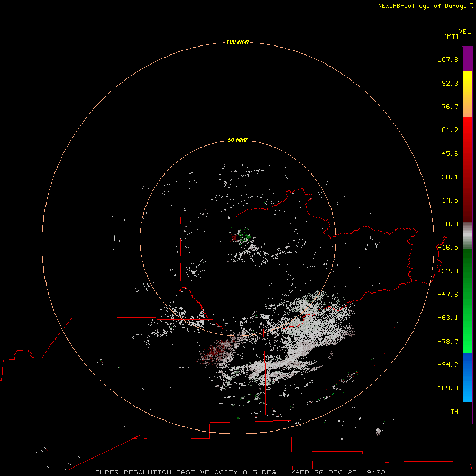This screenshot has height=476, width=476.
Task: Click the VEL legend title
Action: pyautogui.click(x=464, y=32)
